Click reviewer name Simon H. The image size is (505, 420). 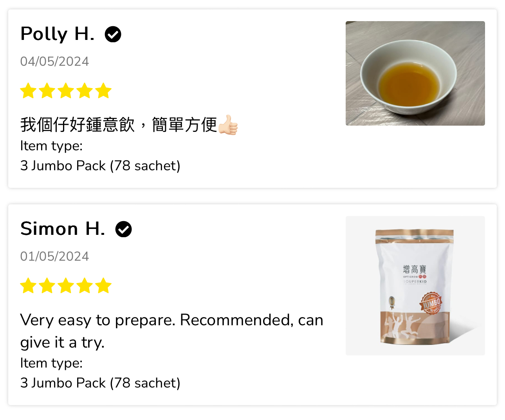click(x=63, y=229)
